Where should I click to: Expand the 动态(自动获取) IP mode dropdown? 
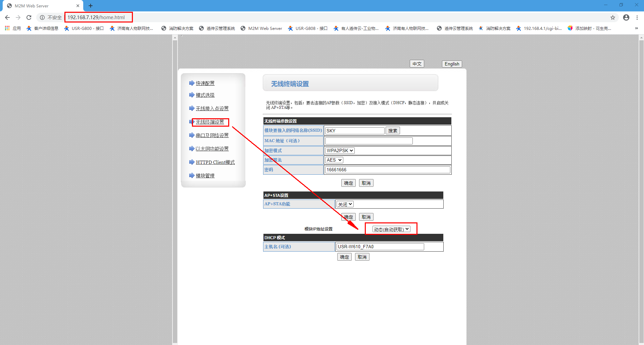point(391,229)
